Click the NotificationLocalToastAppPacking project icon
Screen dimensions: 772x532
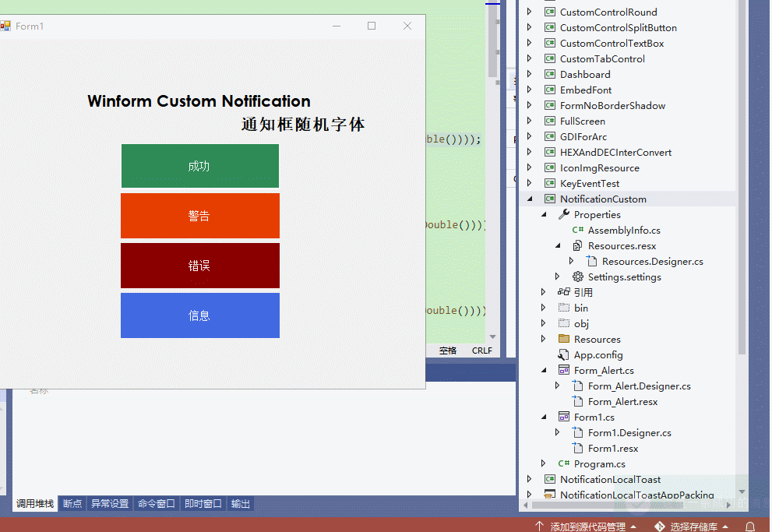[x=548, y=495]
